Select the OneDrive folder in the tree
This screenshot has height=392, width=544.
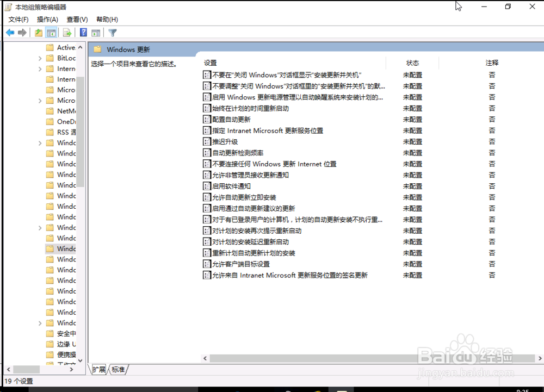(64, 121)
